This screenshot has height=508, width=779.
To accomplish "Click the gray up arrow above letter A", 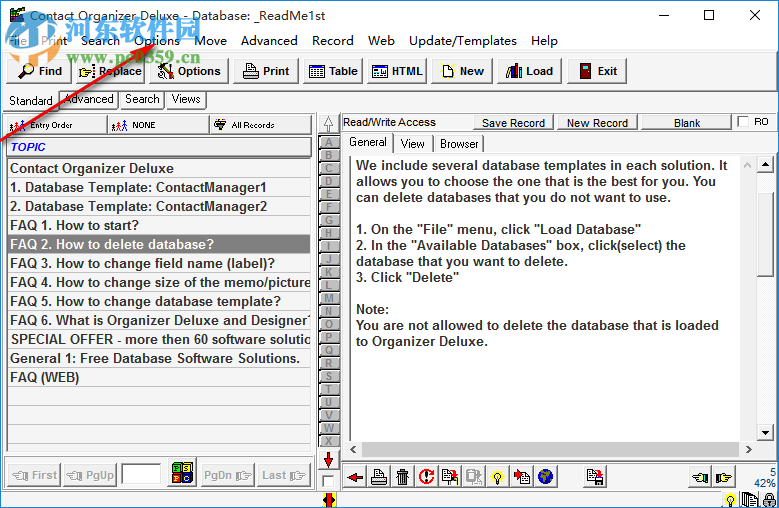I will (328, 124).
